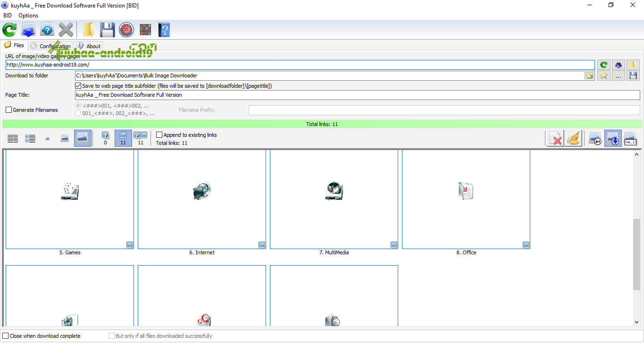The image size is (644, 343).
Task: Click the thumbnail list scroll up arrow
Action: point(637,154)
